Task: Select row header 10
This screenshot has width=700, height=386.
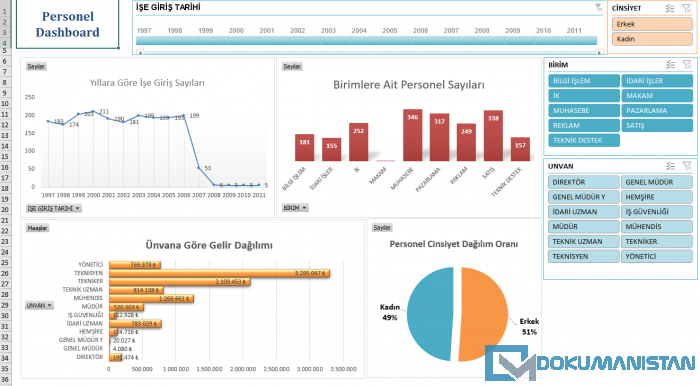Action: 5,104
